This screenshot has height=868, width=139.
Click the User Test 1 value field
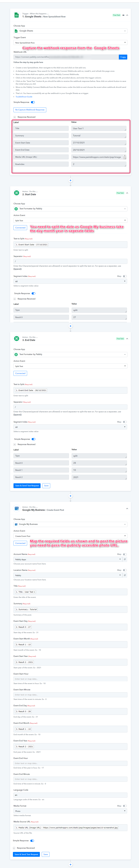click(x=99, y=128)
